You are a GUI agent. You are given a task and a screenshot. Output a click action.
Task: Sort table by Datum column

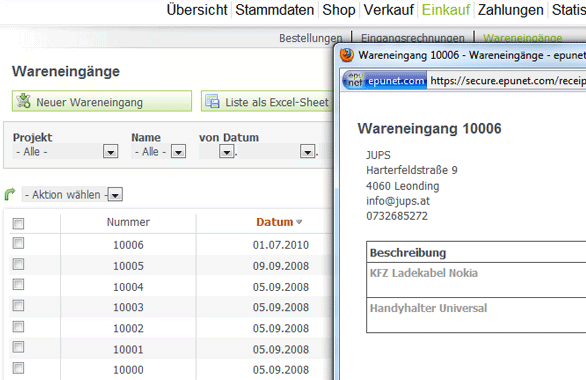click(x=275, y=222)
